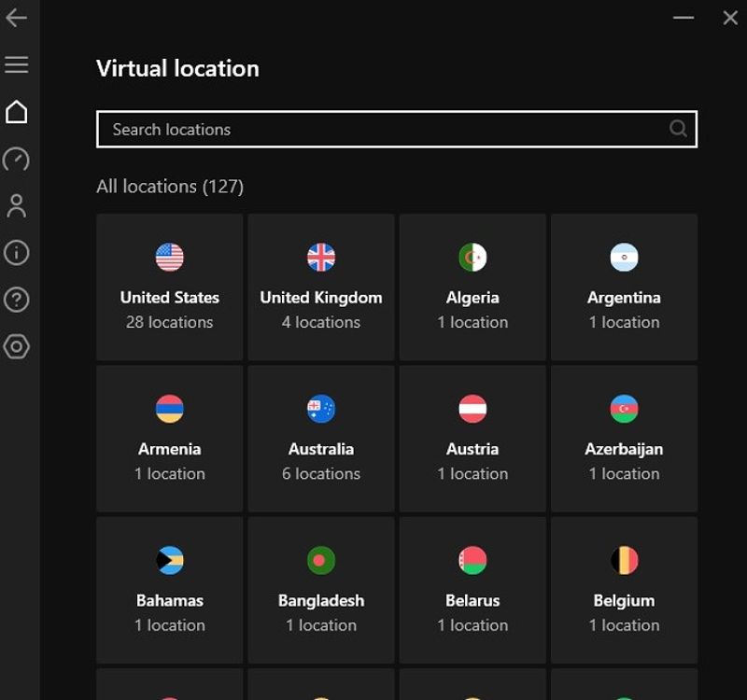Click the Bangladesh flag icon

coord(321,560)
